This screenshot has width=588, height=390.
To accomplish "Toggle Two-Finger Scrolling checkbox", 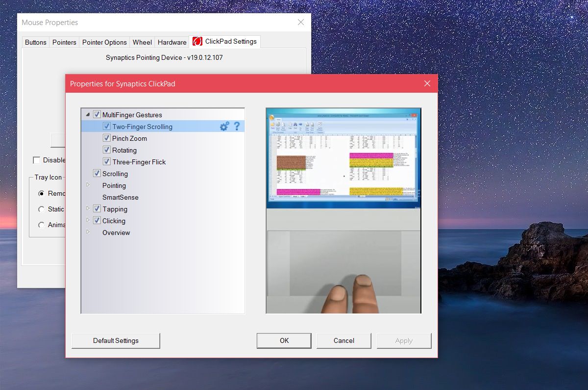I will tap(106, 127).
